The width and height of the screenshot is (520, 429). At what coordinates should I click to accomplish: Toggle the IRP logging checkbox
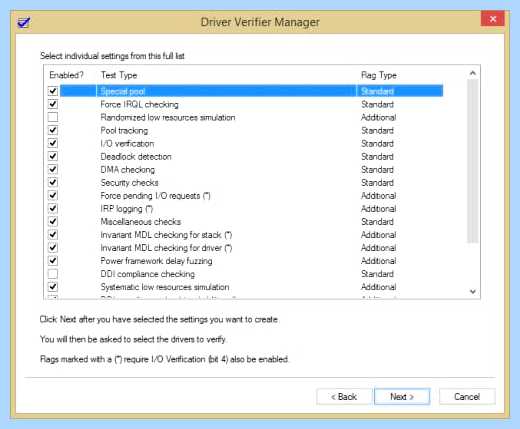[53, 208]
